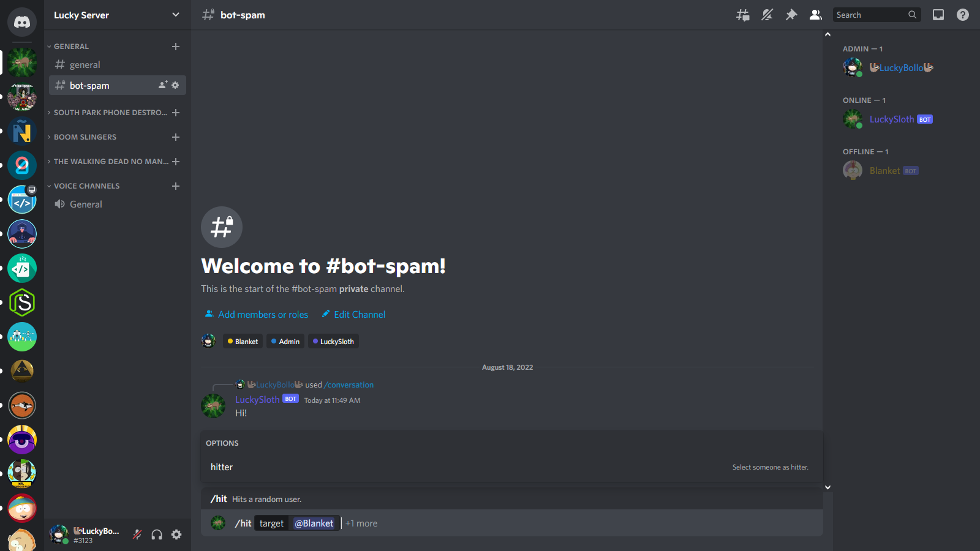Open bot-spam channel settings gear
Screen dimensions: 980x551
(175, 85)
